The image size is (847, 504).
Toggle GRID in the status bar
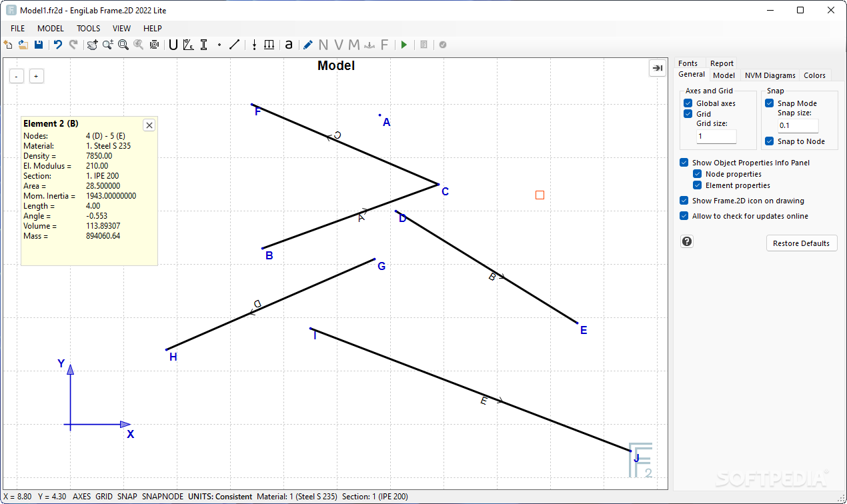tap(104, 497)
